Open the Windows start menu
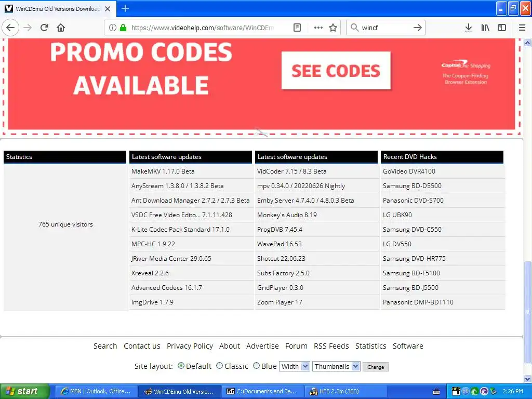532x399 pixels. tap(25, 391)
